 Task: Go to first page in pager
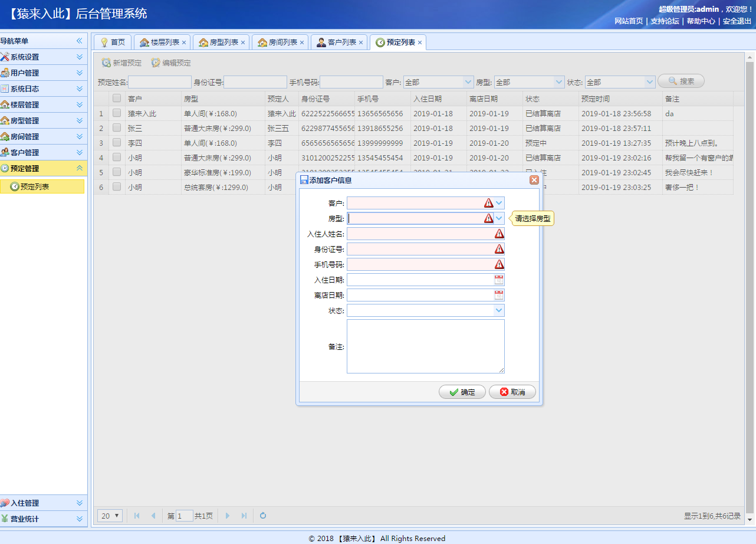tap(137, 516)
